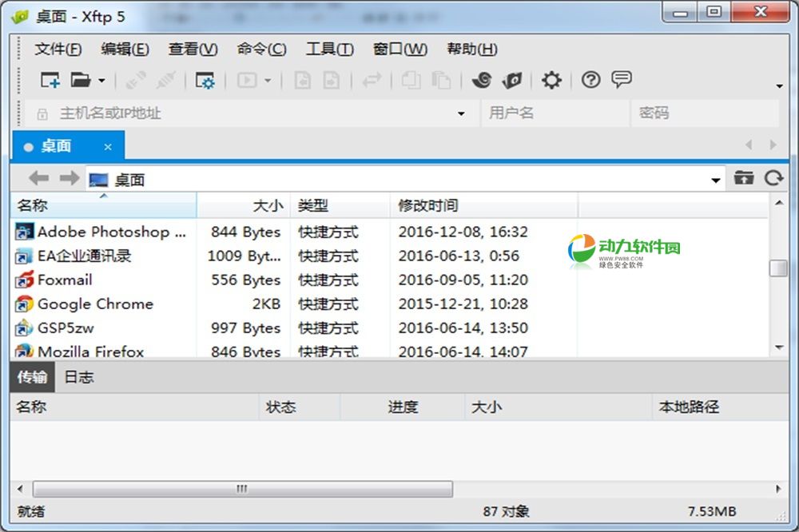Select the Google Chrome shortcut file
799x532 pixels.
click(94, 304)
